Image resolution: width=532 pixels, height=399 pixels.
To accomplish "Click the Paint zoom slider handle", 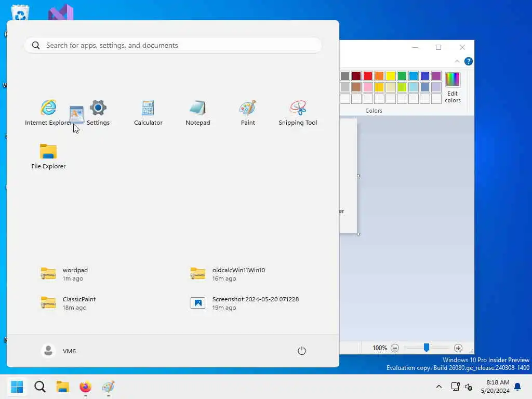I will tap(427, 348).
